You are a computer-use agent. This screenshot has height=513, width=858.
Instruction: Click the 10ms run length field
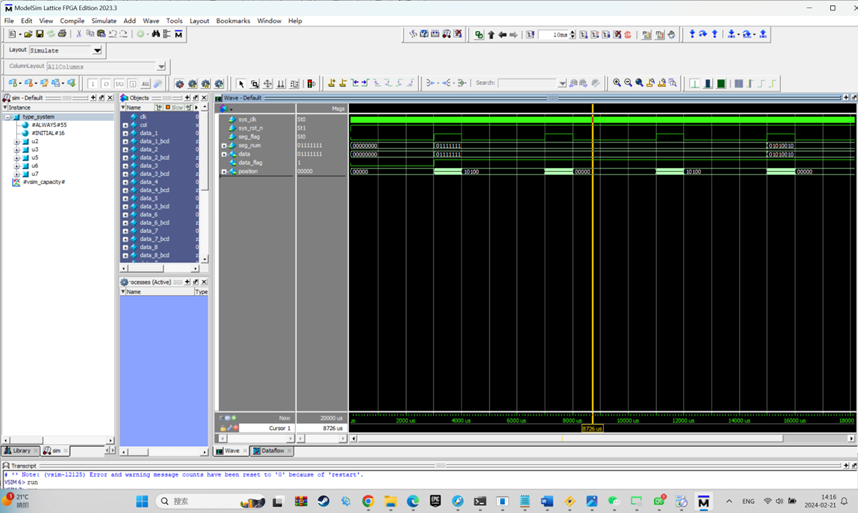point(553,34)
